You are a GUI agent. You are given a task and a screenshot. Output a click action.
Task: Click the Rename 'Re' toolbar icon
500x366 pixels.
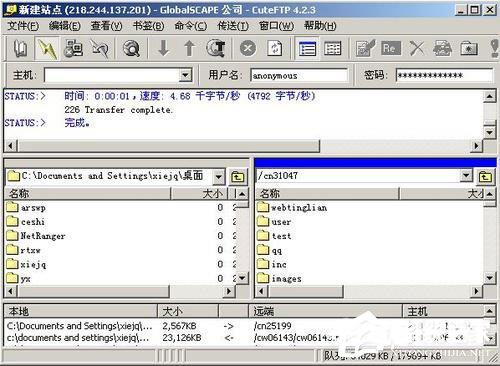(391, 49)
